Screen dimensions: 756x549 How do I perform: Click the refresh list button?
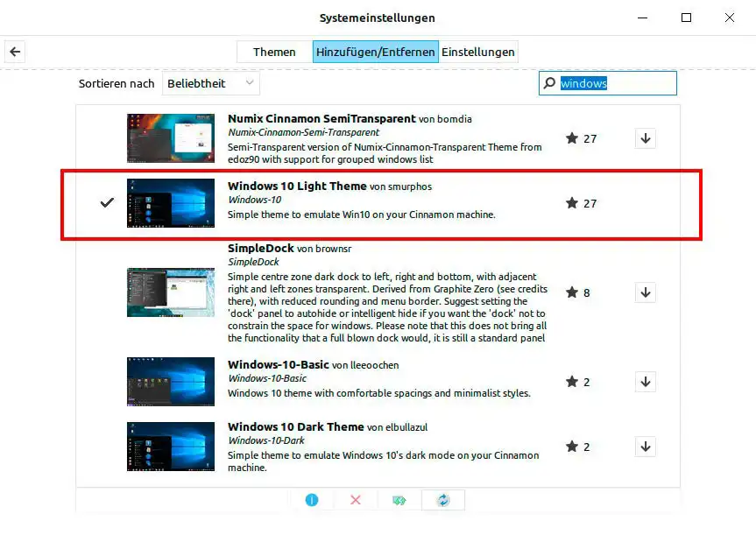click(x=443, y=500)
